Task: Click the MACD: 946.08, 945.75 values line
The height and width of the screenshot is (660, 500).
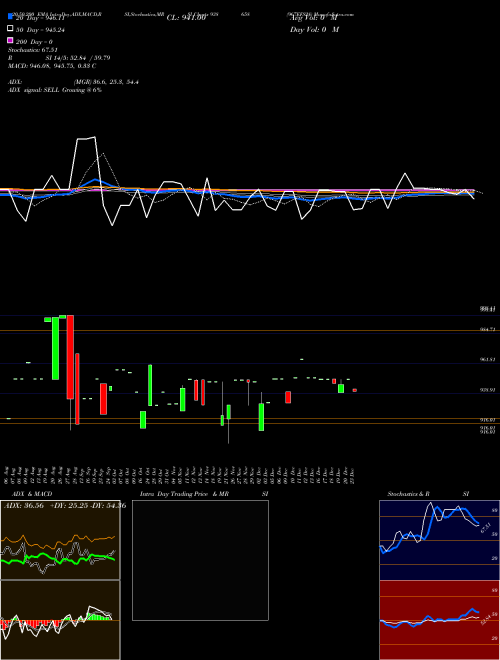Action: (x=52, y=66)
